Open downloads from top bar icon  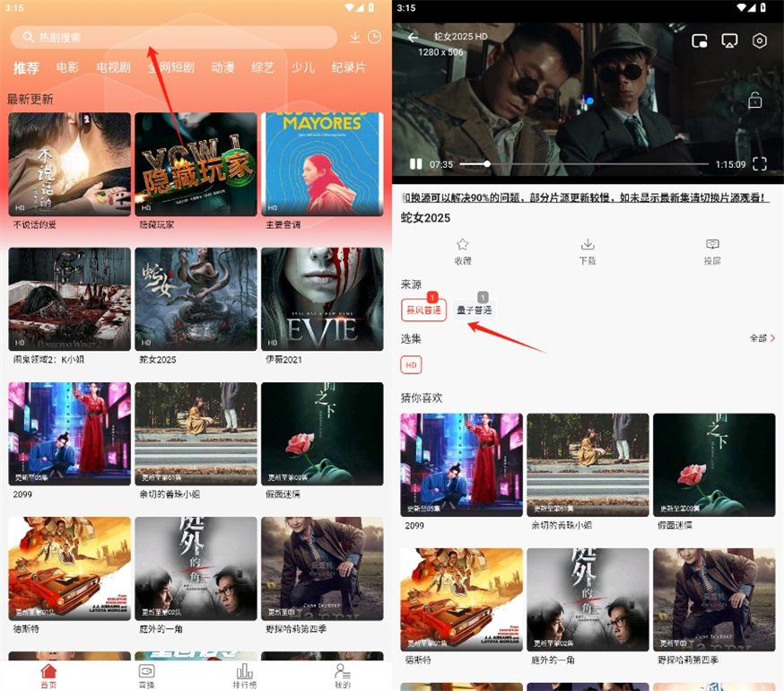coord(354,37)
